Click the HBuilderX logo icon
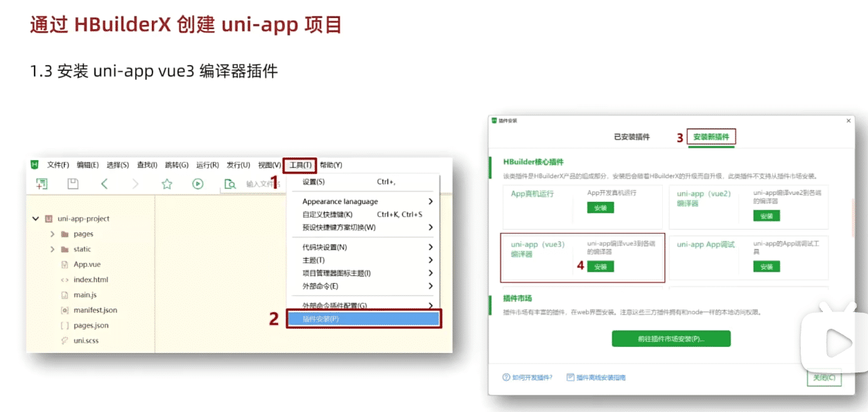The image size is (868, 412). [x=34, y=164]
